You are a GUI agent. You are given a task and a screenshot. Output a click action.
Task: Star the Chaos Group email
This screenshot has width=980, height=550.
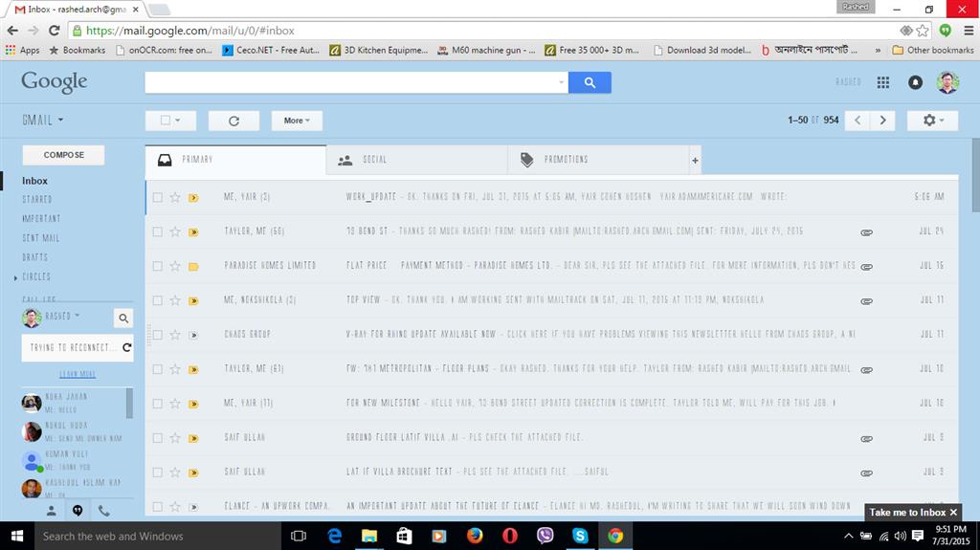point(175,335)
